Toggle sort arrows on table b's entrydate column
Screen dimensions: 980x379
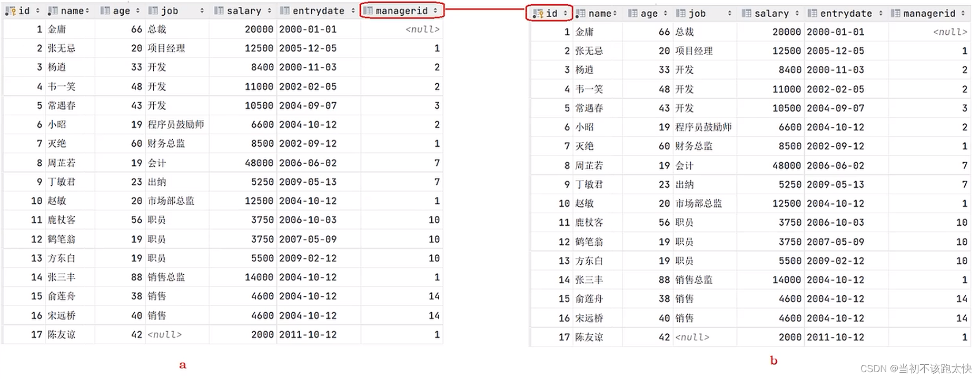pos(880,13)
